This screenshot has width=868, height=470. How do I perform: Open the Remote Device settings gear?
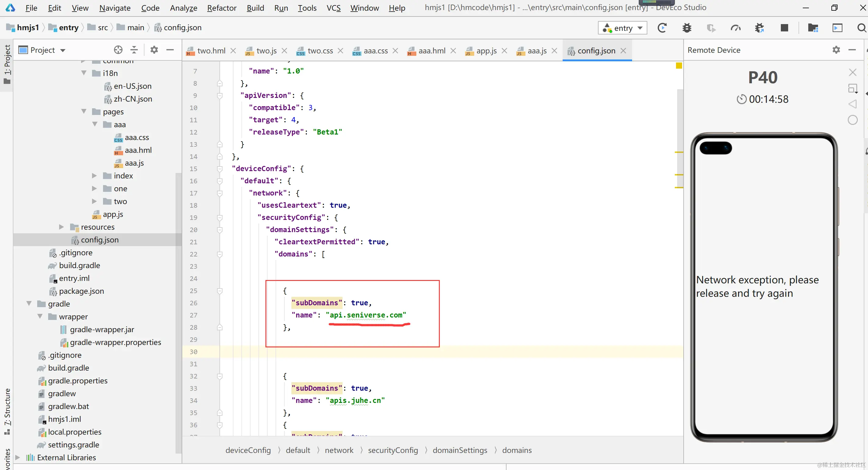[836, 50]
